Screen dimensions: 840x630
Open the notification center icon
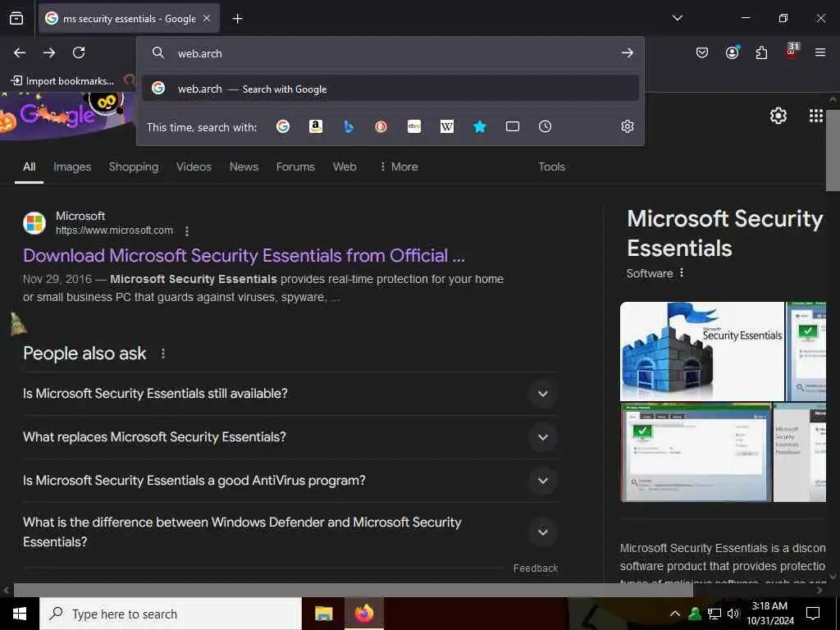(x=813, y=614)
